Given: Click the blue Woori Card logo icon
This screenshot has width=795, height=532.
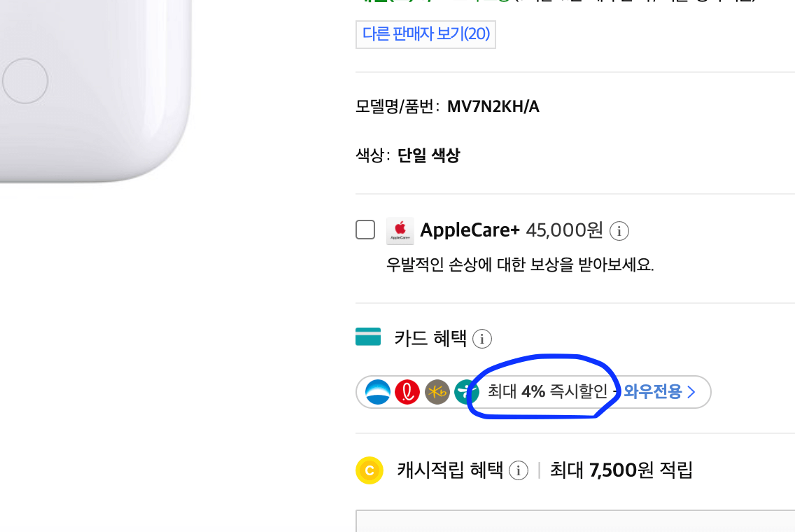Looking at the screenshot, I should [x=377, y=392].
